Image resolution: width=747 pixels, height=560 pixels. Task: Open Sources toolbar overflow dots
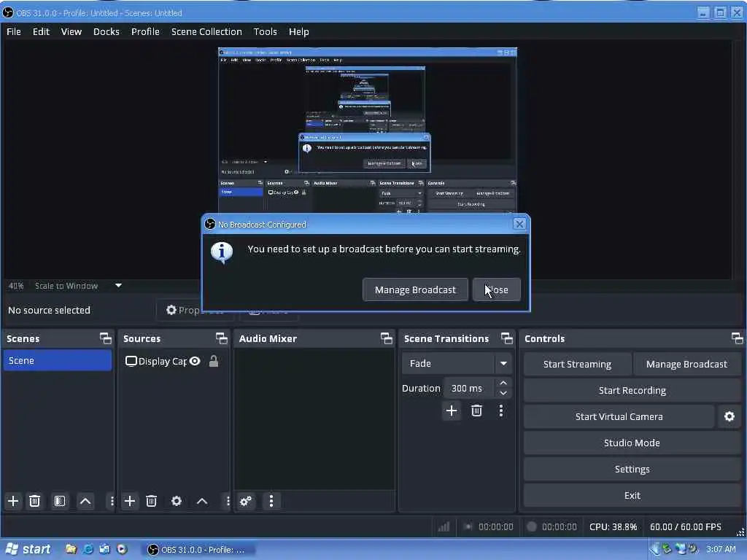point(228,501)
